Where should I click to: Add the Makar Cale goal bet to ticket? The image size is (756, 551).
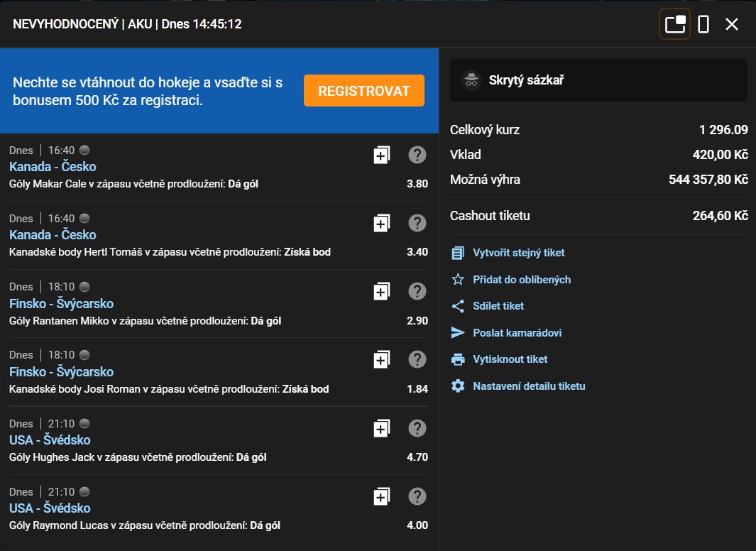(381, 156)
